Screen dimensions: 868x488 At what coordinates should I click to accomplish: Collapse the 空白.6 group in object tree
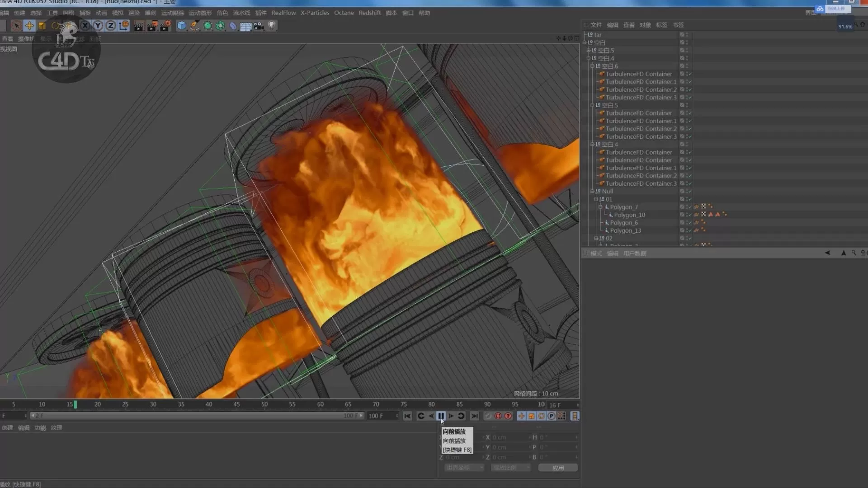pos(592,66)
